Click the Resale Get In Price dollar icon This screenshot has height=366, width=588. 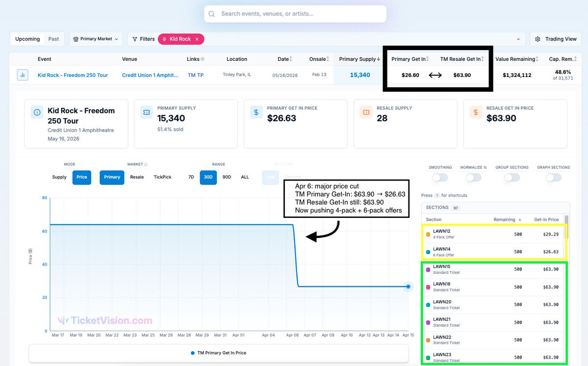[x=476, y=112]
